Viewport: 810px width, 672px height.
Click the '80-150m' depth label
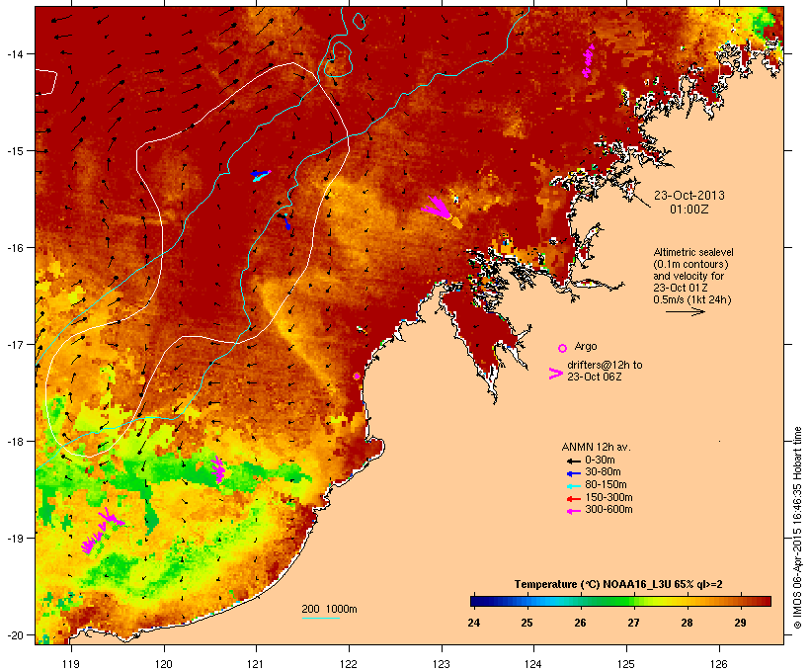pos(606,485)
